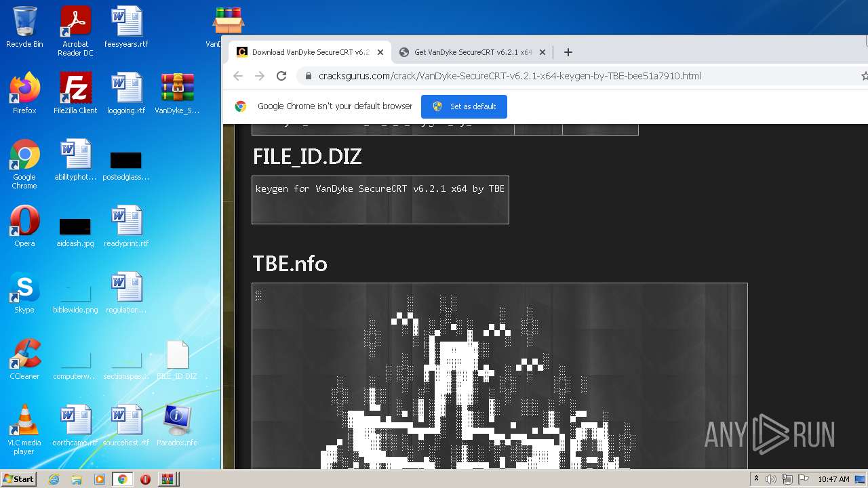
Task: Open volume control in system tray
Action: click(771, 479)
